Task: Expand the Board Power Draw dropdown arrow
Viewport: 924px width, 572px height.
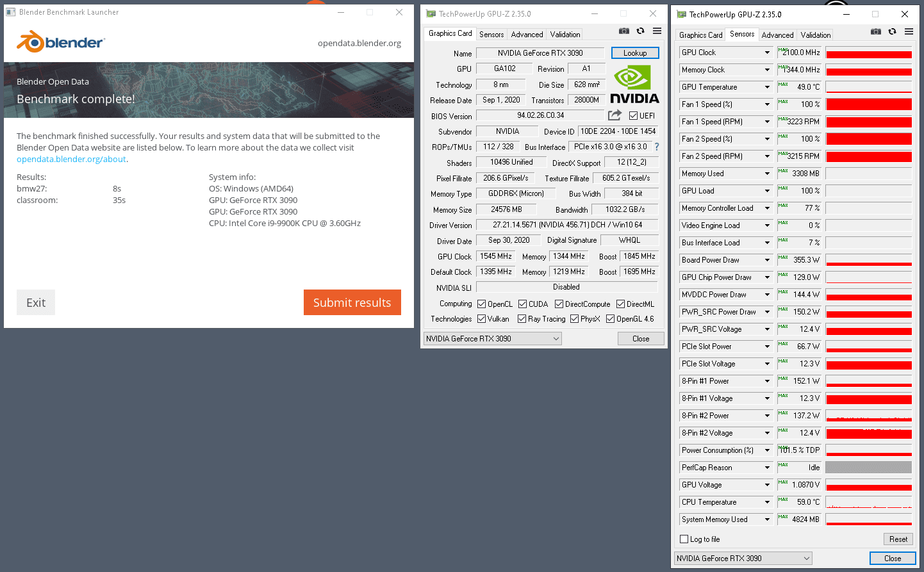Action: pos(767,260)
